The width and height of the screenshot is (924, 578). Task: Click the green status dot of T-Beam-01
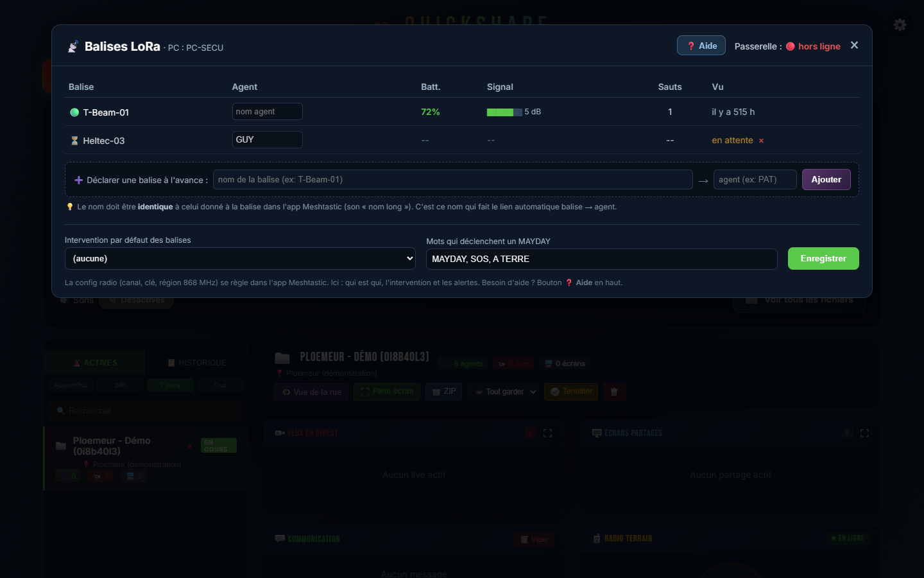pos(74,112)
